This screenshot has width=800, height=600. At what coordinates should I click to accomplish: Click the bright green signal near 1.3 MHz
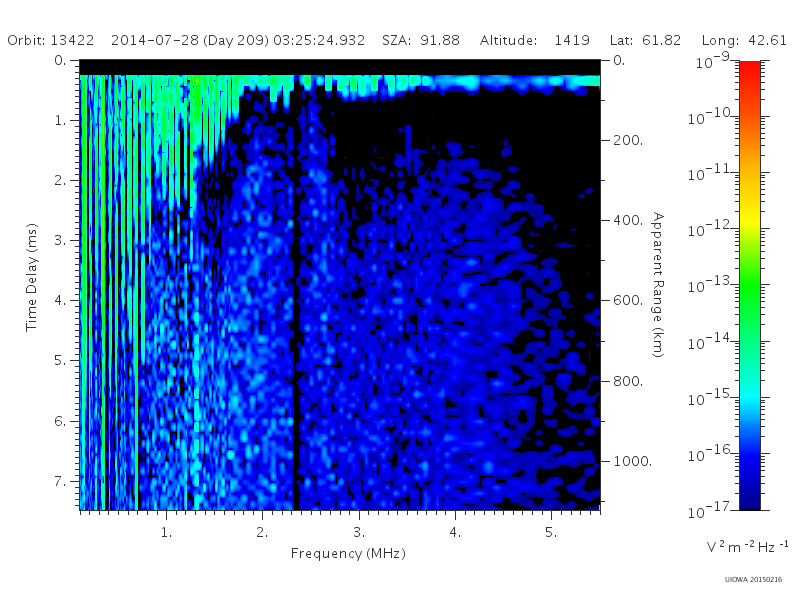pyautogui.click(x=195, y=110)
